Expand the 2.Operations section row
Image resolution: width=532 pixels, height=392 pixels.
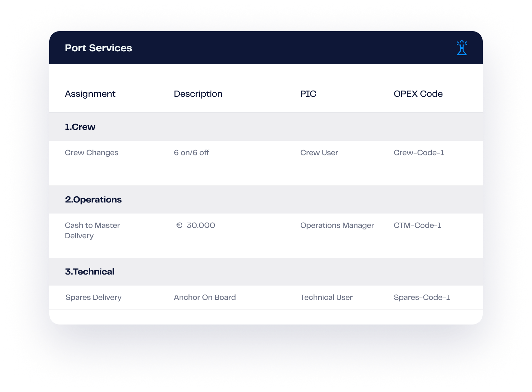[x=93, y=200]
